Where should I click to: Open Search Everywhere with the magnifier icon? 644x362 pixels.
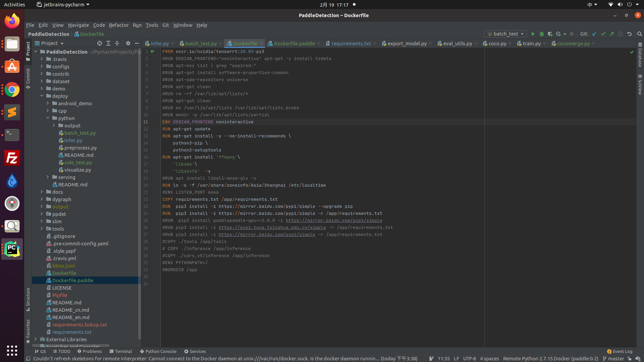(x=640, y=34)
